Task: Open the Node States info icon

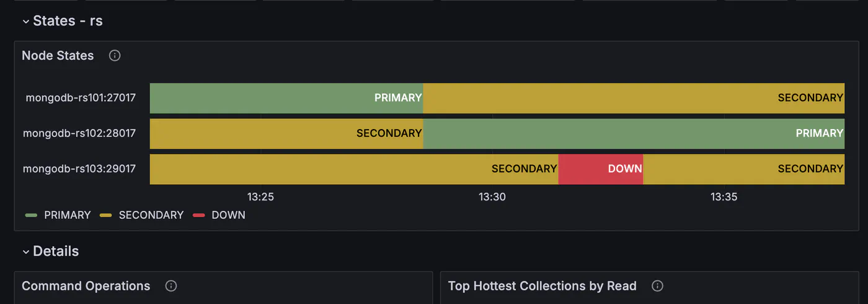Action: coord(115,55)
